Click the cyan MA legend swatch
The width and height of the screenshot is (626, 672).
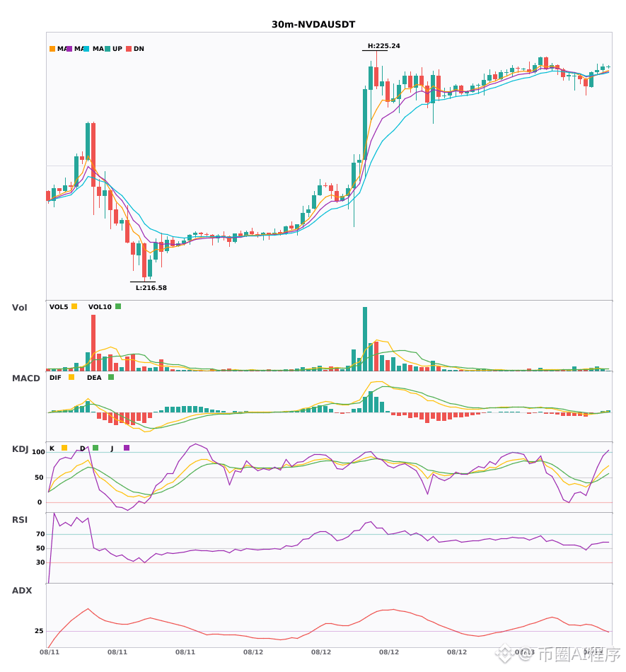pos(86,49)
